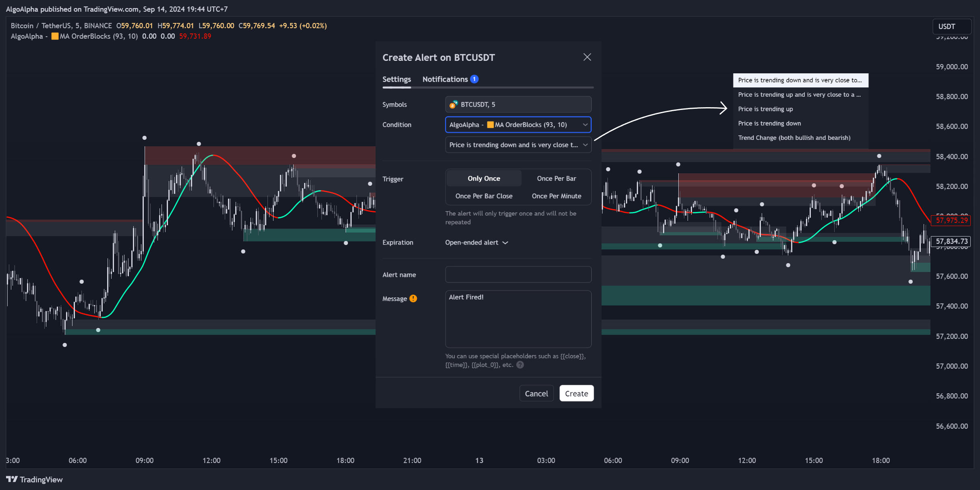The width and height of the screenshot is (980, 490).
Task: Click the Notifications count badge
Action: 474,79
